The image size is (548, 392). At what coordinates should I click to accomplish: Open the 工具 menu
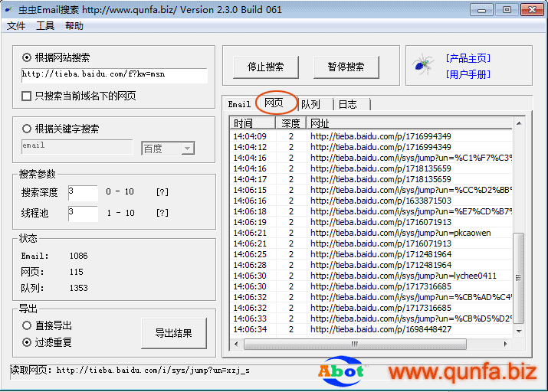tap(45, 26)
